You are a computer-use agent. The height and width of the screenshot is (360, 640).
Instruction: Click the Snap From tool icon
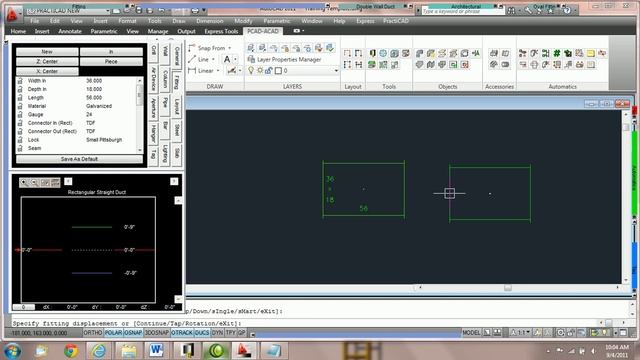coord(192,48)
